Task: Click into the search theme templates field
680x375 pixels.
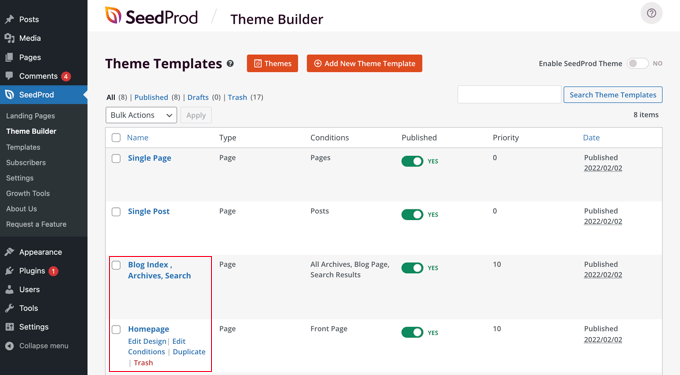Action: click(509, 95)
